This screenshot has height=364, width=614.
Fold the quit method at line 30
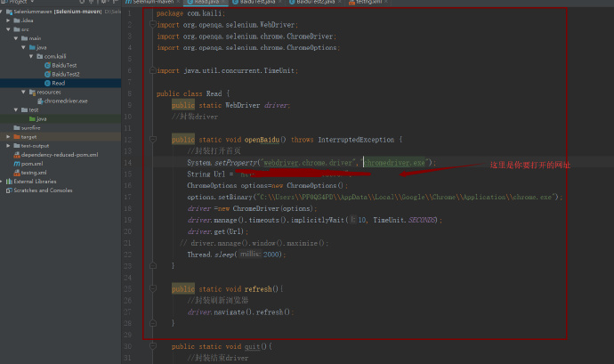[153, 346]
